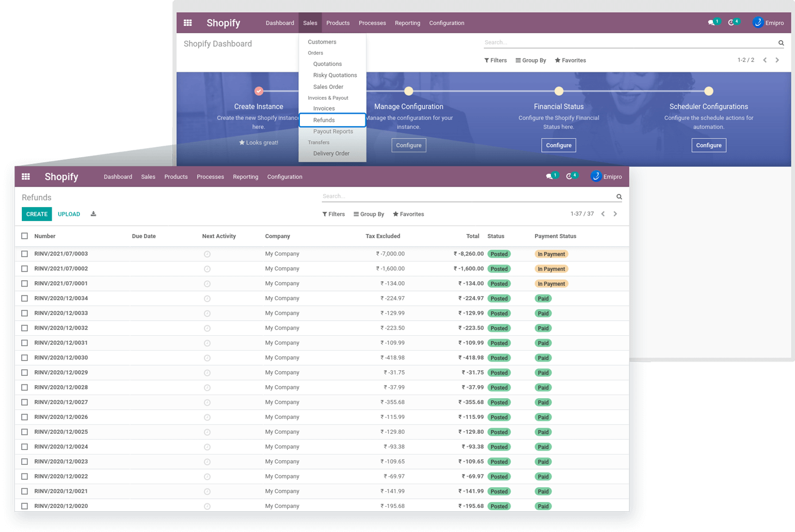Select Refunds in the Sales menu
This screenshot has width=795, height=532.
point(324,120)
